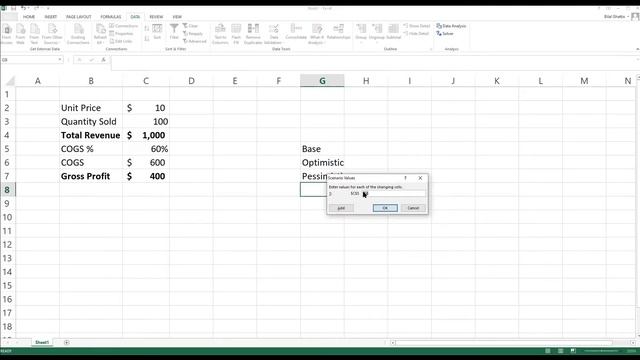Click the Insert Function fx button
This screenshot has height=360, width=640.
coord(103,60)
